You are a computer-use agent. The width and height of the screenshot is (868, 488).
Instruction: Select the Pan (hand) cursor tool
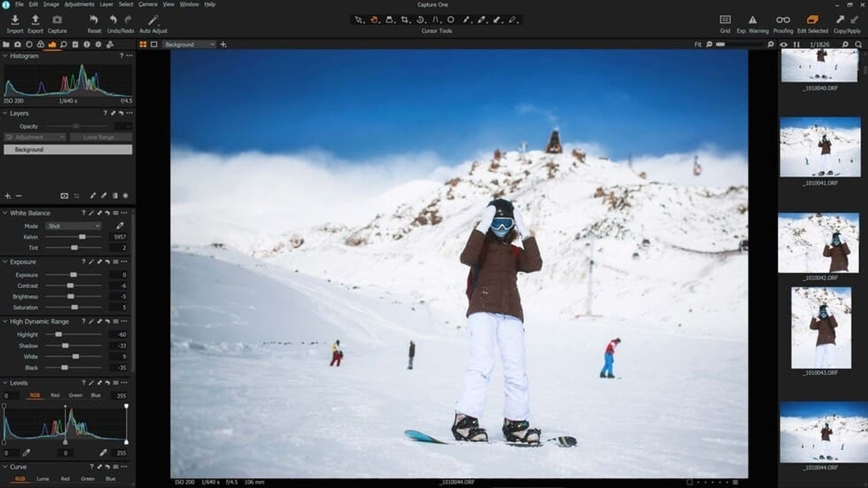[374, 19]
